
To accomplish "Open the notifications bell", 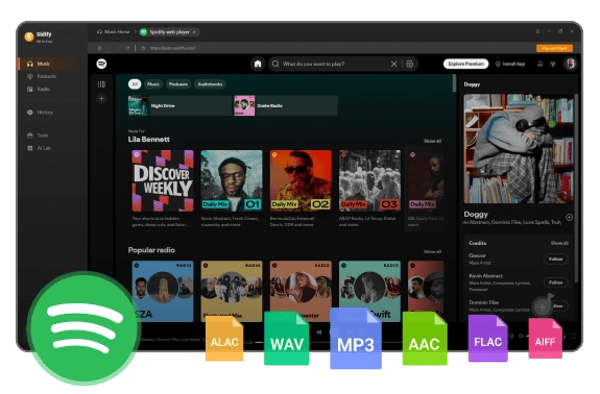I will click(540, 64).
